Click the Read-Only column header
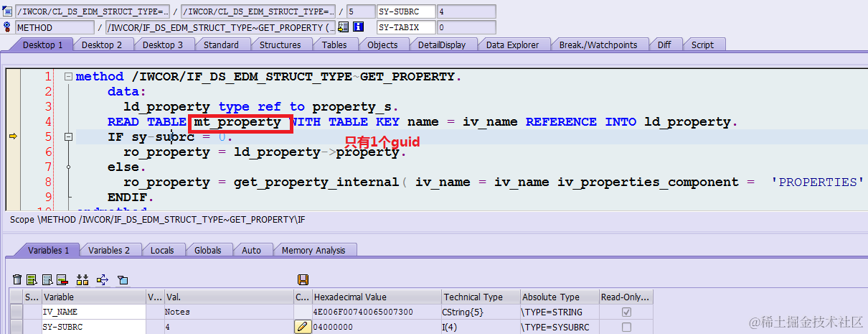Screen dimensions: 868x334 626,297
